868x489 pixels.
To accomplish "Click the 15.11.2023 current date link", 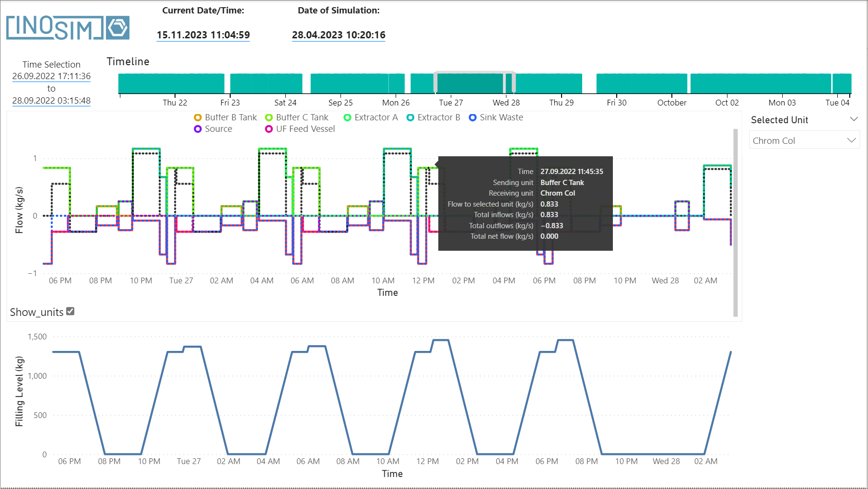I will click(203, 35).
